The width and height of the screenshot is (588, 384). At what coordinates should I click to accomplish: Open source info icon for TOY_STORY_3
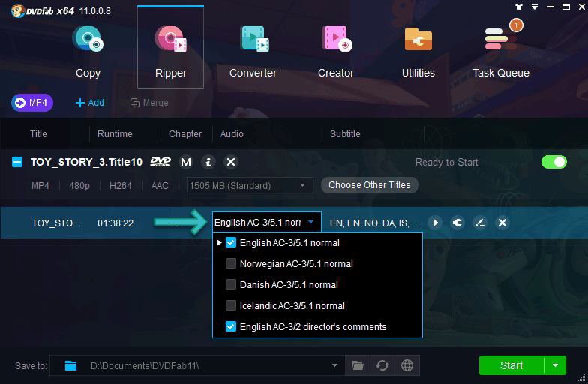click(208, 162)
